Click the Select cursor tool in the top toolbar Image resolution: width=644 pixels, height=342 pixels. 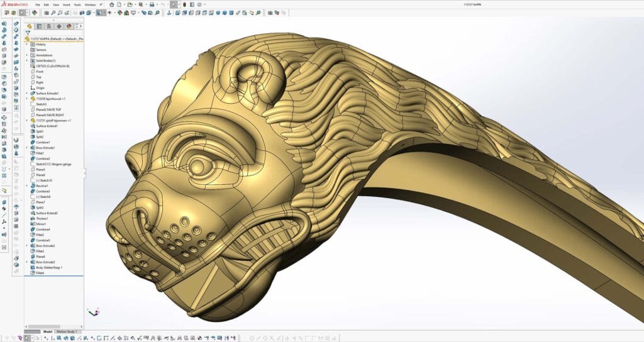174,4
